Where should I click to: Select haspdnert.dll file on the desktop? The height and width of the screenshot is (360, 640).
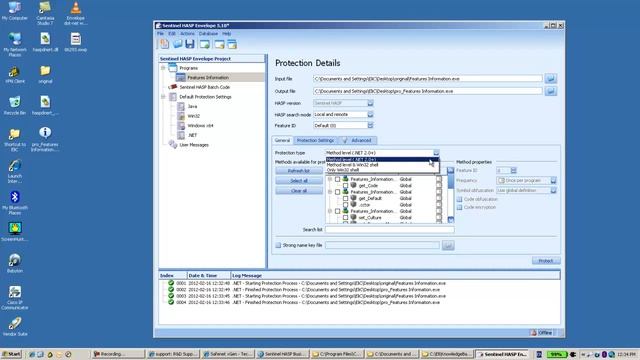coord(45,42)
